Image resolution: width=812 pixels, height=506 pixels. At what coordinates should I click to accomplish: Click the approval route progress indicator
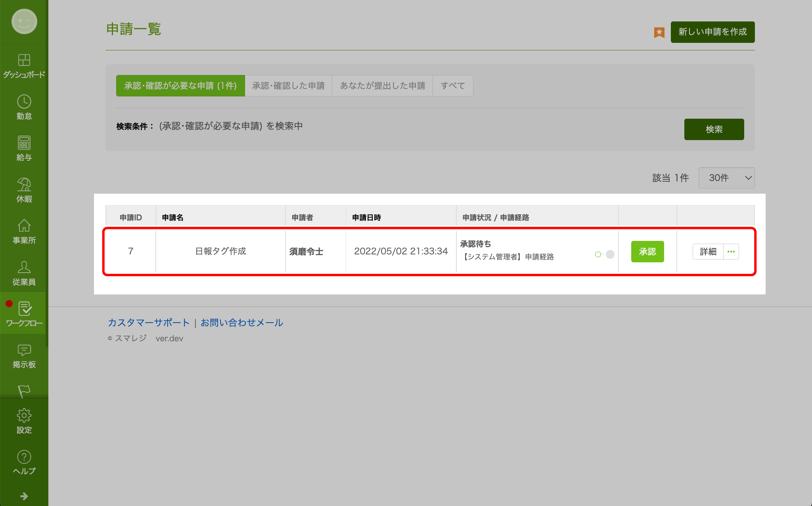(605, 254)
